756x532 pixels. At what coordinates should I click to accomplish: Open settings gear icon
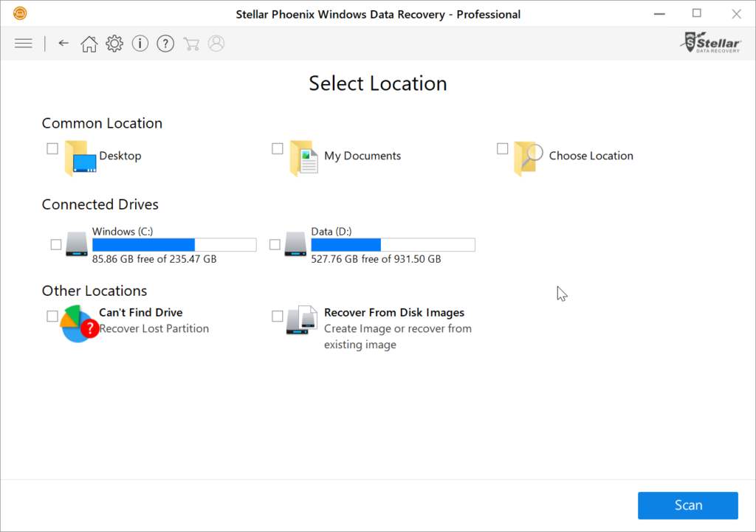pos(114,44)
